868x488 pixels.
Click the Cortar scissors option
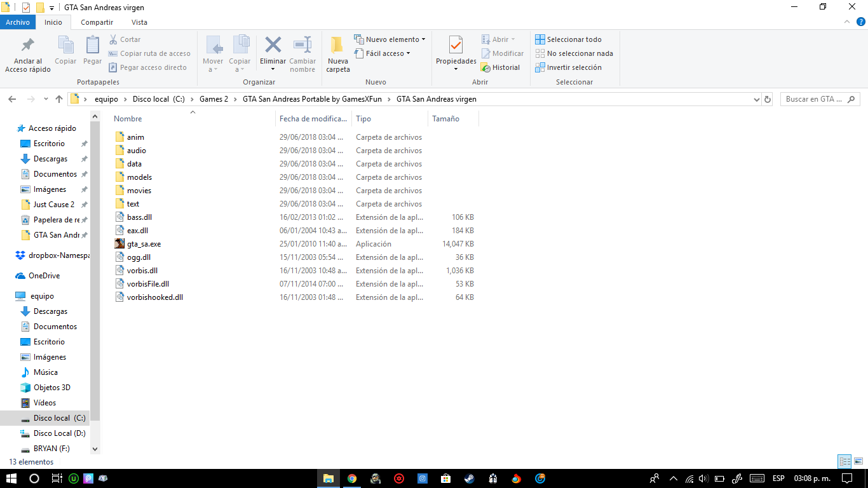click(x=125, y=39)
